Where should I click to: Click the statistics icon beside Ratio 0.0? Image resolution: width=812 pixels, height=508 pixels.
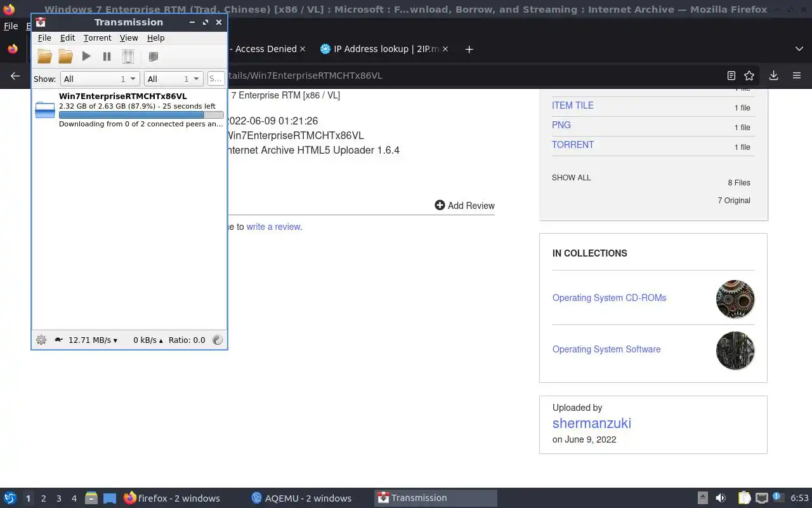pos(218,340)
